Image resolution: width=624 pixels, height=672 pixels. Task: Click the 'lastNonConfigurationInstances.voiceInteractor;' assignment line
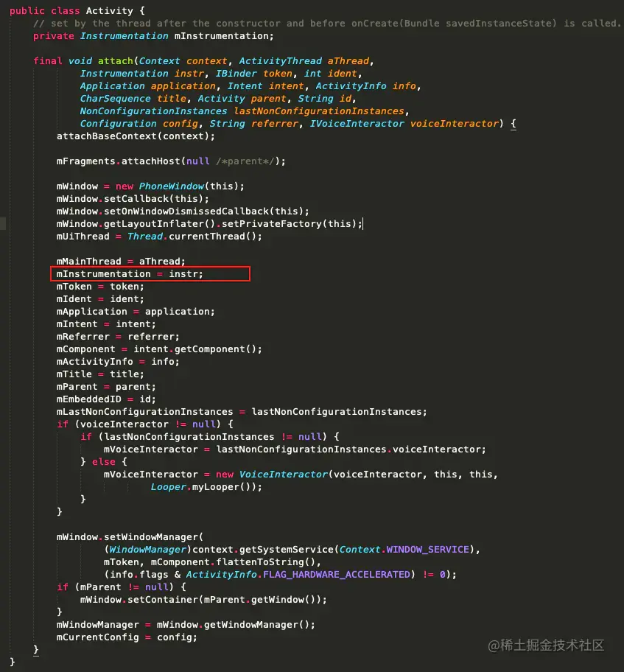[295, 449]
